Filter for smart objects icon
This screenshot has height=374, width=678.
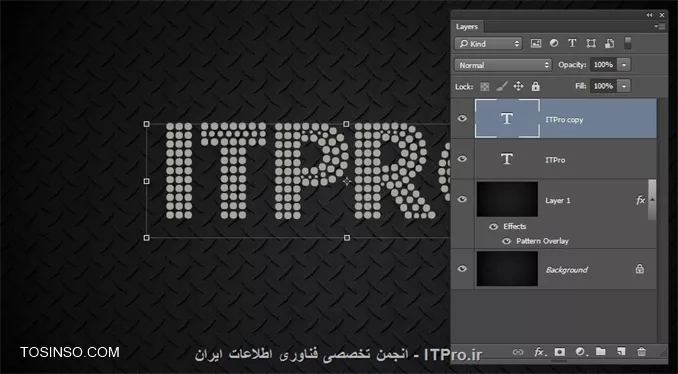click(x=609, y=43)
